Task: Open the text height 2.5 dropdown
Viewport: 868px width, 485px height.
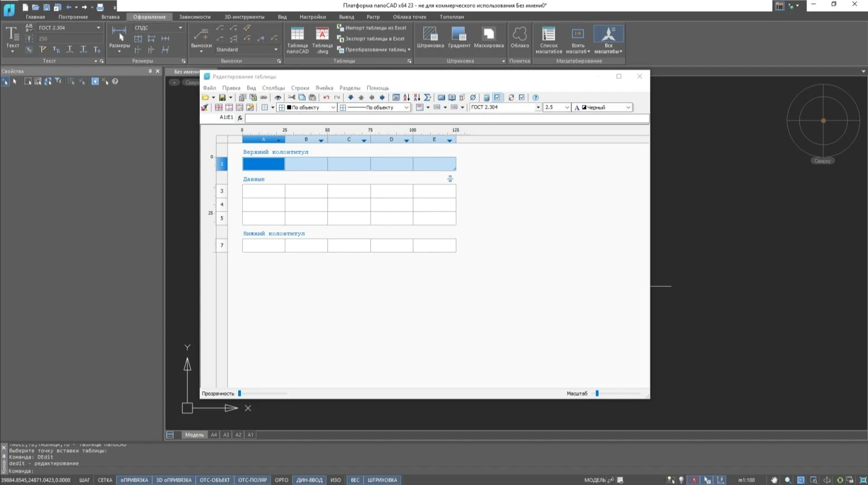Action: click(x=567, y=108)
